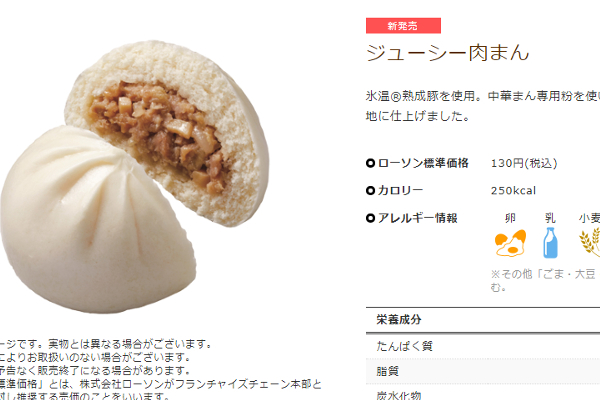
Task: Click the 250kcal calorie value
Action: coord(513,191)
